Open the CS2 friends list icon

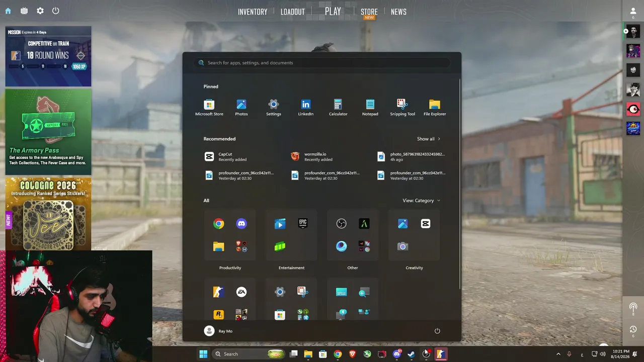[x=633, y=12]
